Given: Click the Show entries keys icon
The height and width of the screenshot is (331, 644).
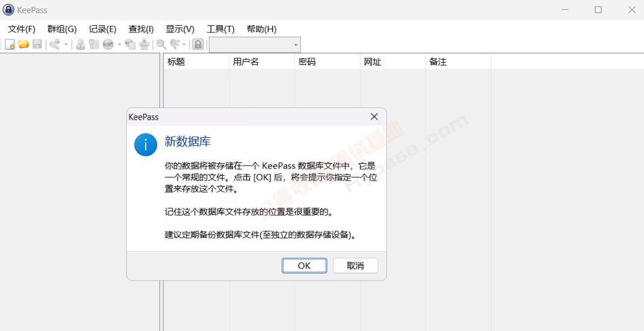Looking at the screenshot, I should coord(175,45).
